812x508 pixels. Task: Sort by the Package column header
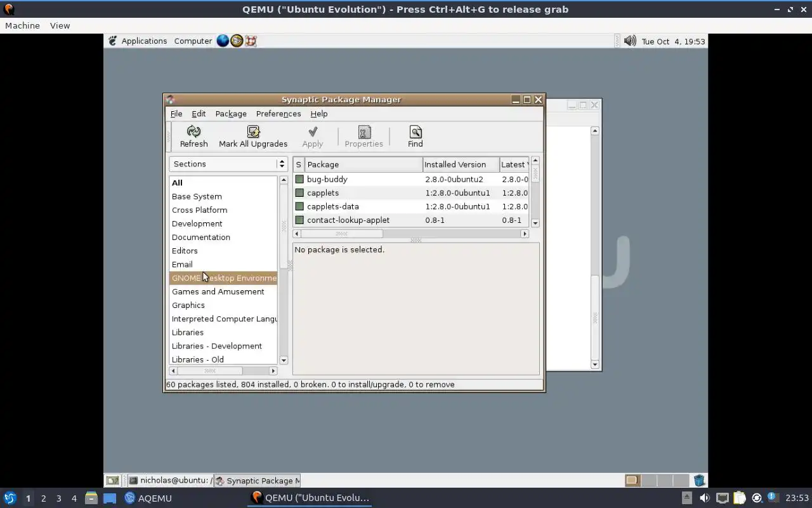point(364,164)
